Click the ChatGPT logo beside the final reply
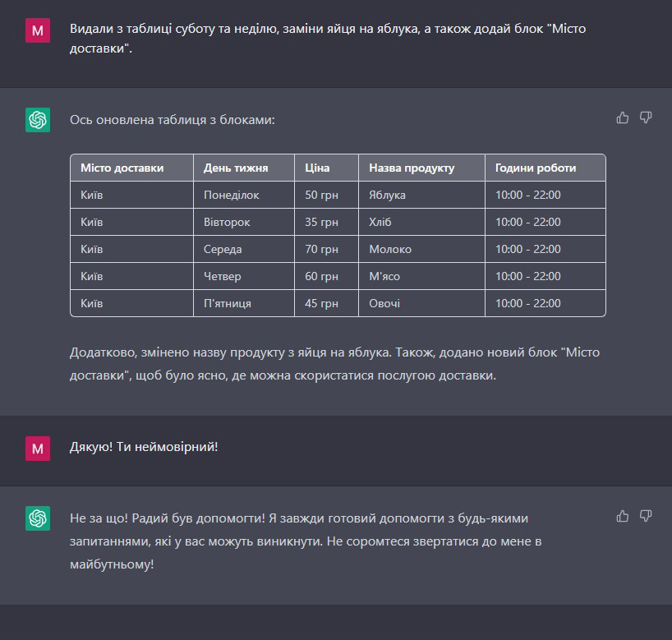The height and width of the screenshot is (640, 672). click(x=38, y=518)
